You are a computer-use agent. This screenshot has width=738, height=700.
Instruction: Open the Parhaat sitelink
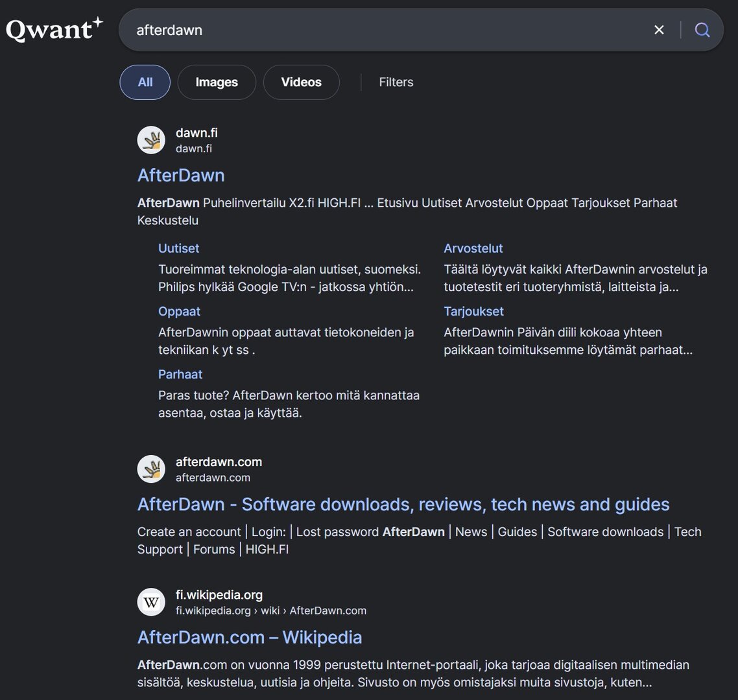click(180, 374)
